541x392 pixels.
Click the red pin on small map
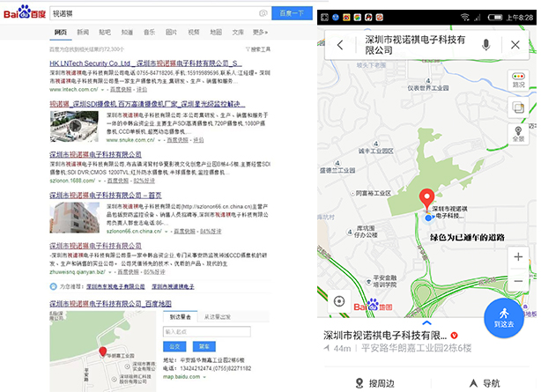click(x=103, y=351)
